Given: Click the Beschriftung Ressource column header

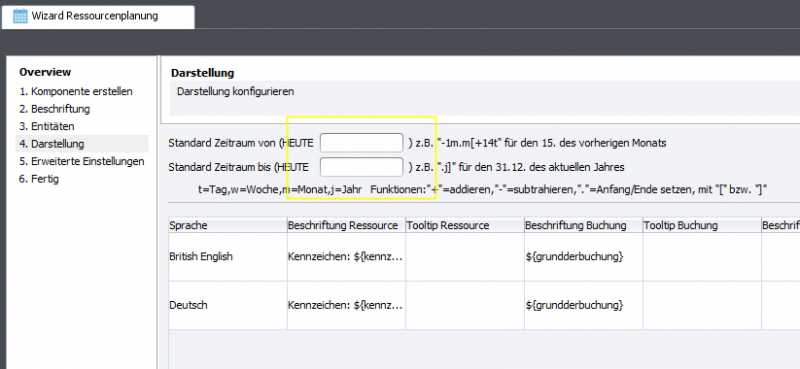Looking at the screenshot, I should (346, 226).
